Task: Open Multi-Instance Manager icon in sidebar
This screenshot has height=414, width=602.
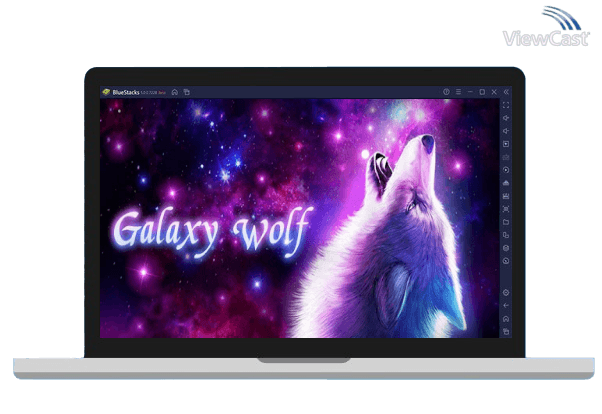Action: pos(506,235)
